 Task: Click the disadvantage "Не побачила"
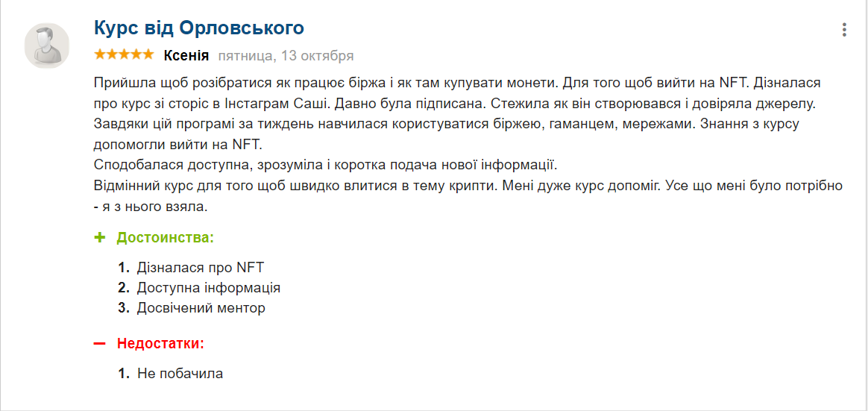point(180,373)
